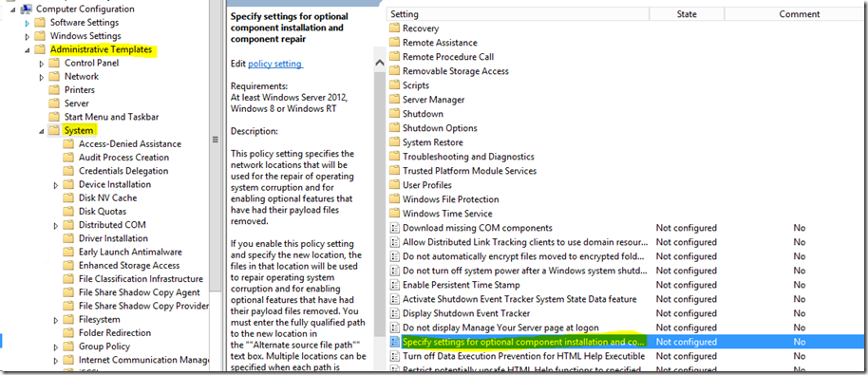Click the Scripts folder icon in list

pyautogui.click(x=394, y=85)
